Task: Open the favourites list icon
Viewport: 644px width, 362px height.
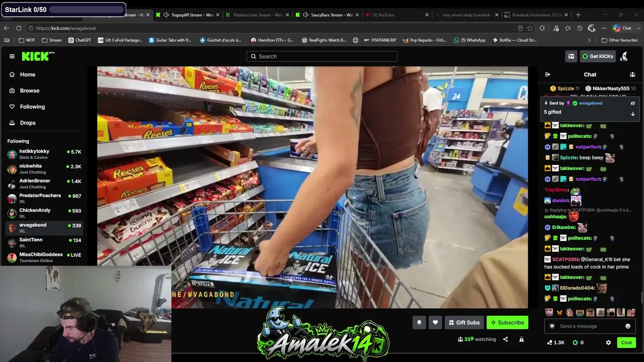Action: 568,28
